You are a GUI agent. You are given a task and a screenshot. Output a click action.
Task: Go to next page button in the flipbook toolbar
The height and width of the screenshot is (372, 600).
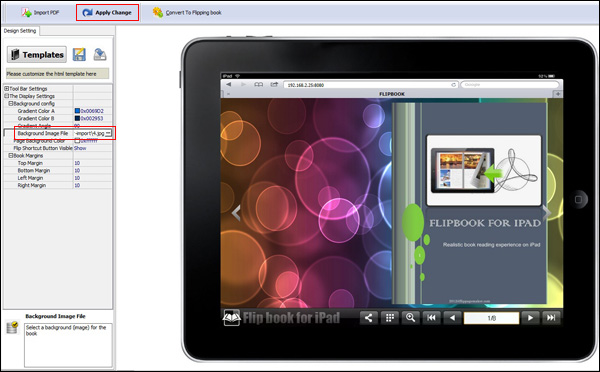[x=530, y=318]
